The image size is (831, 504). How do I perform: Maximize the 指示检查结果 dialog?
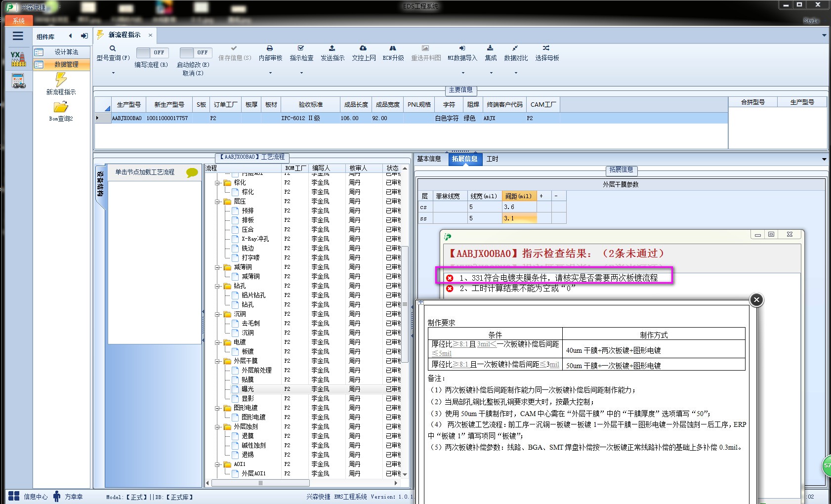[771, 235]
